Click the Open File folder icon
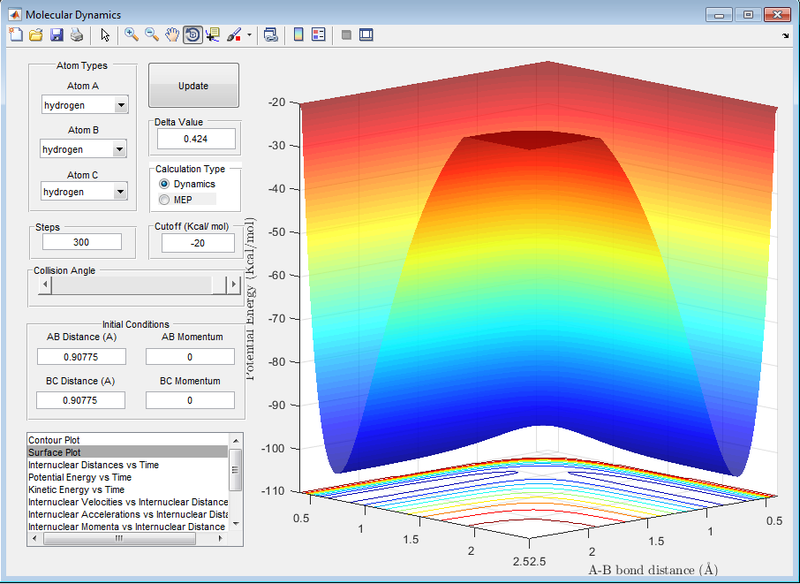The height and width of the screenshot is (584, 800). point(35,35)
